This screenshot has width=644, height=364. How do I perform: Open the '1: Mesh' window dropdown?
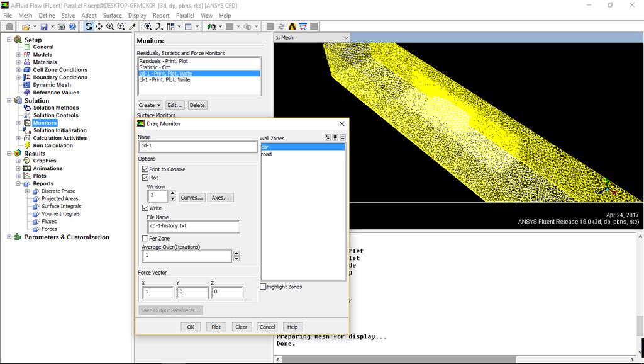(x=312, y=37)
